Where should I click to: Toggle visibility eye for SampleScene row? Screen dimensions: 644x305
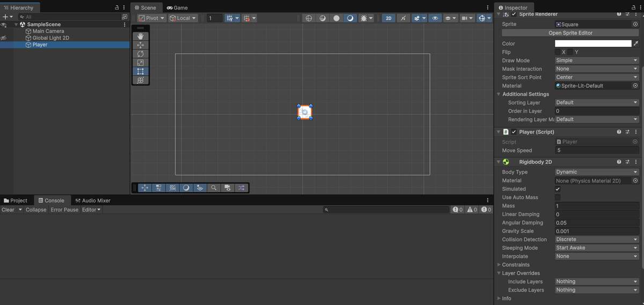(4, 25)
